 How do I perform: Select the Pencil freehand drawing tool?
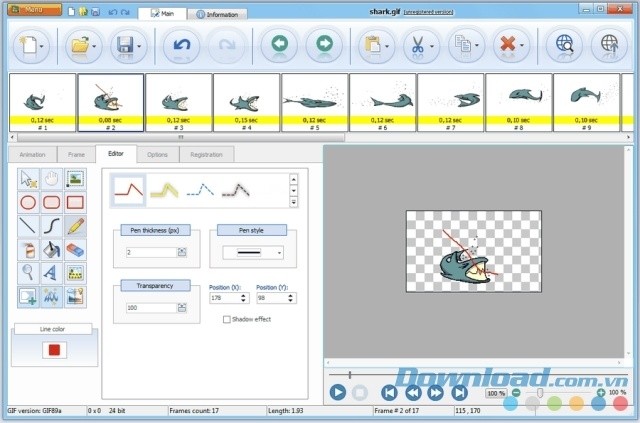tap(76, 226)
